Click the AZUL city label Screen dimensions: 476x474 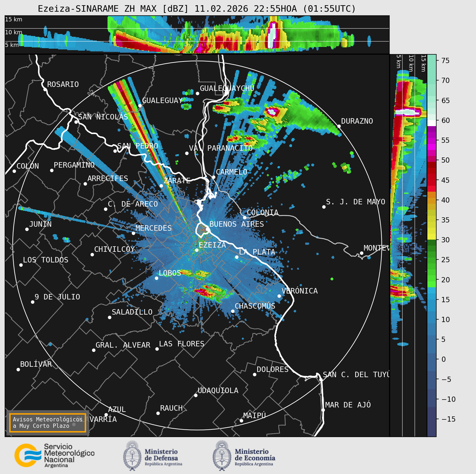(117, 409)
